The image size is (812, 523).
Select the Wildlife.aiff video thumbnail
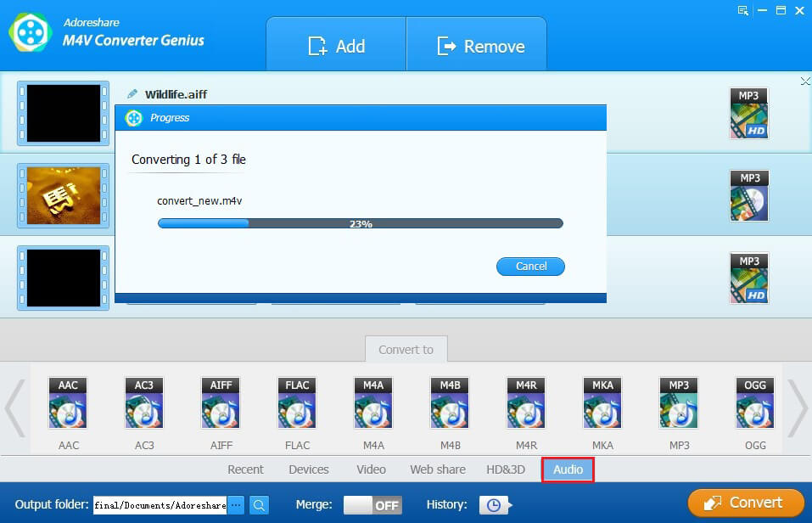pyautogui.click(x=63, y=113)
